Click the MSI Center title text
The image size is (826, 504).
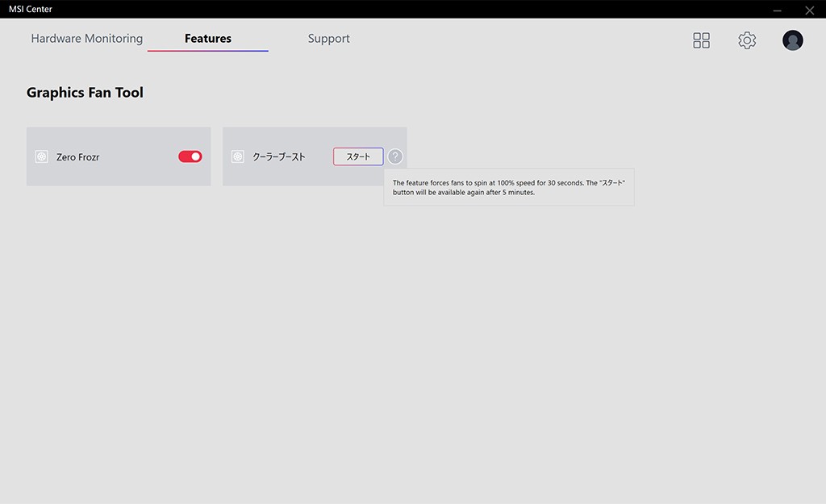tap(31, 9)
